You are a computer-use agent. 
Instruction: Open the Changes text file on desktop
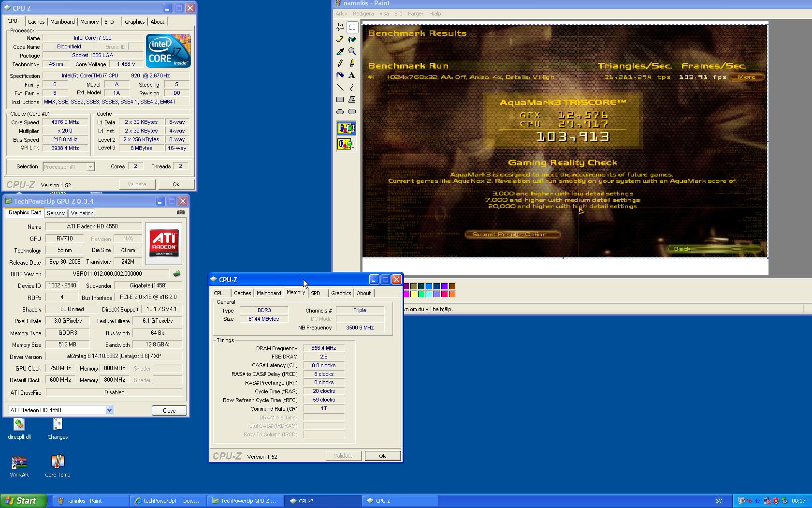pos(58,429)
